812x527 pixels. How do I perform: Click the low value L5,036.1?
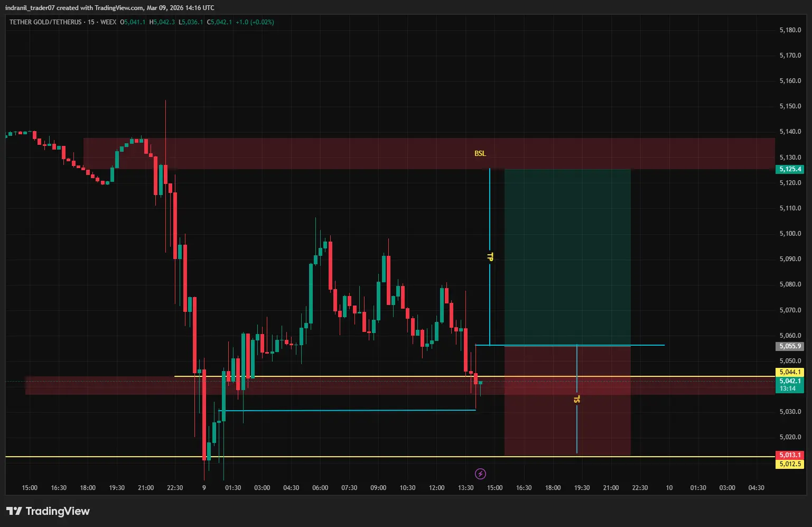coord(191,22)
